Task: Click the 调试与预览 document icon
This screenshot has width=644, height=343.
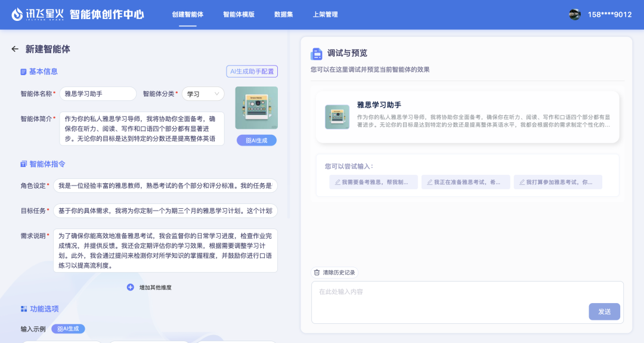Action: pyautogui.click(x=317, y=54)
